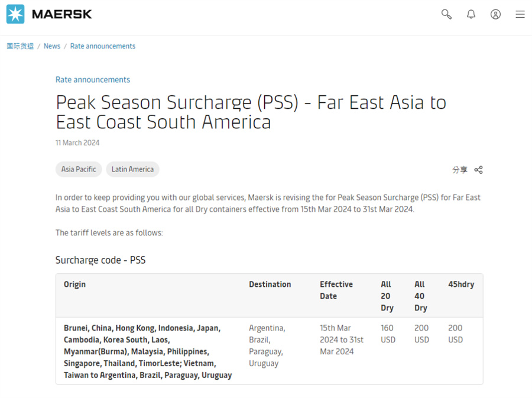
Task: Click the 160 USD rate cell
Action: tap(388, 334)
